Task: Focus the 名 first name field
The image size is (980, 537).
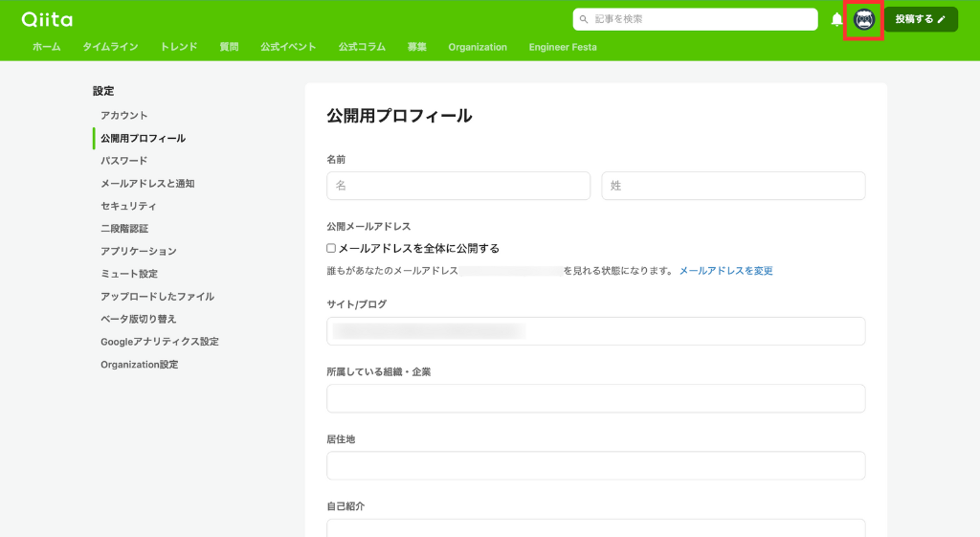Action: click(458, 186)
